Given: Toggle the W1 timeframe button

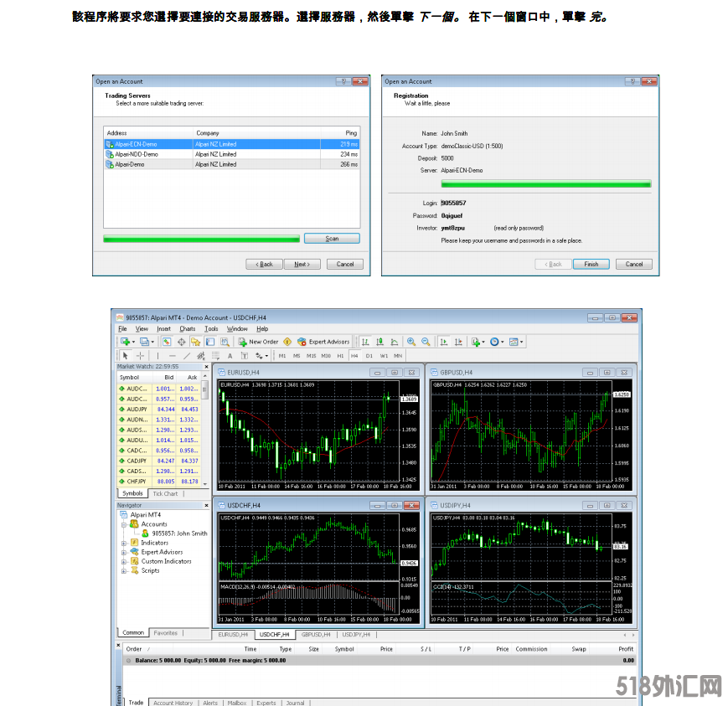Looking at the screenshot, I should pyautogui.click(x=384, y=356).
